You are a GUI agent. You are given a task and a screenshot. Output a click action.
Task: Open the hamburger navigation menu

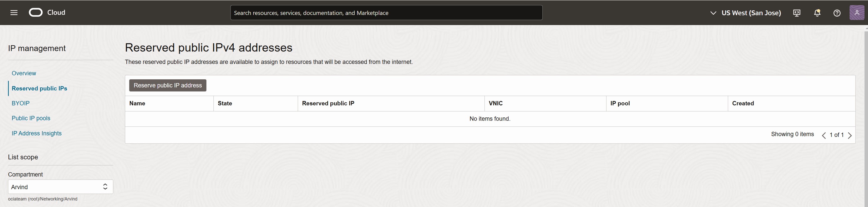pyautogui.click(x=14, y=13)
